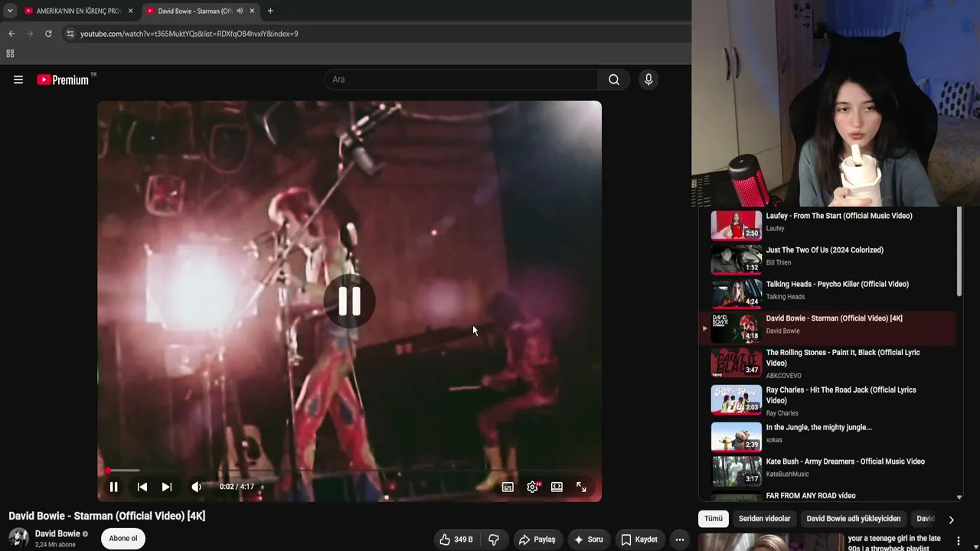Open site info icon in address bar
This screenshot has width=980, height=551.
click(70, 34)
